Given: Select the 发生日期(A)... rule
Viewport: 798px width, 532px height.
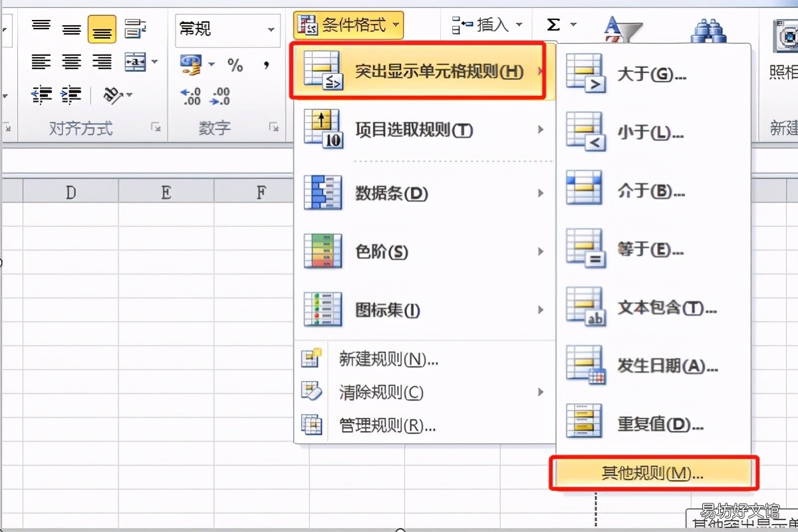Looking at the screenshot, I should tap(654, 366).
